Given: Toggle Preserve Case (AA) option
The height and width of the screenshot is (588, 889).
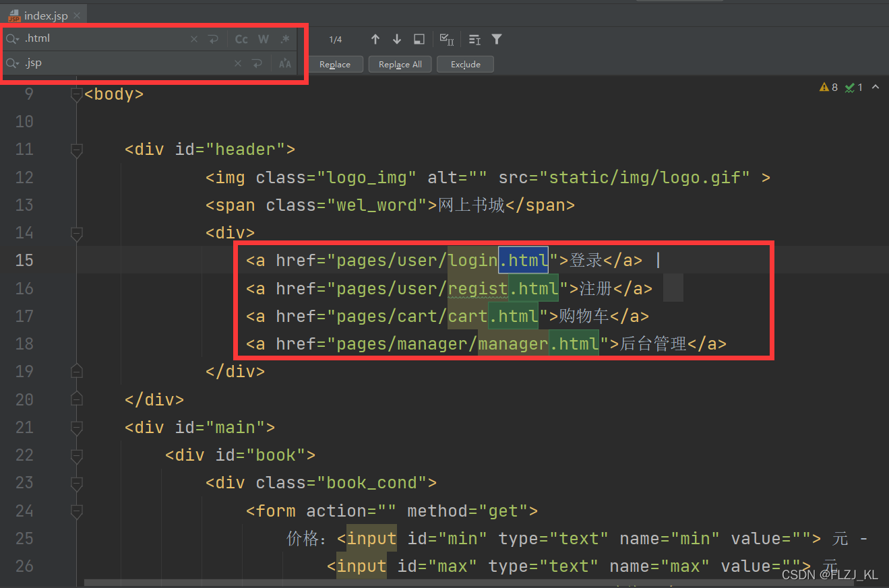Looking at the screenshot, I should 285,63.
